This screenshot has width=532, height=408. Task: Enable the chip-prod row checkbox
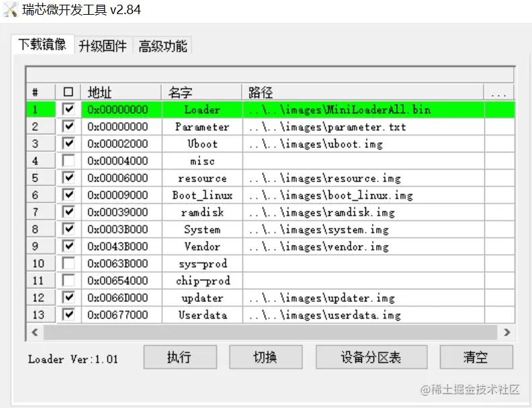click(x=69, y=280)
